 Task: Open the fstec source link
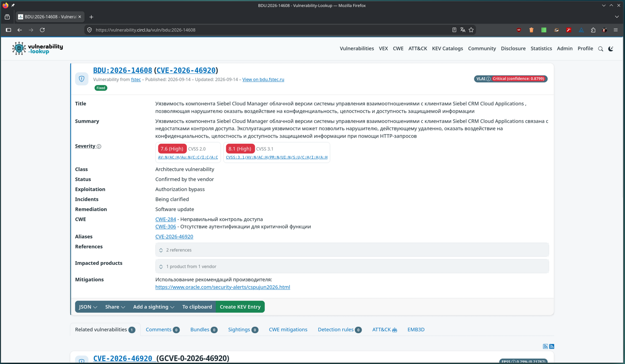tap(136, 79)
